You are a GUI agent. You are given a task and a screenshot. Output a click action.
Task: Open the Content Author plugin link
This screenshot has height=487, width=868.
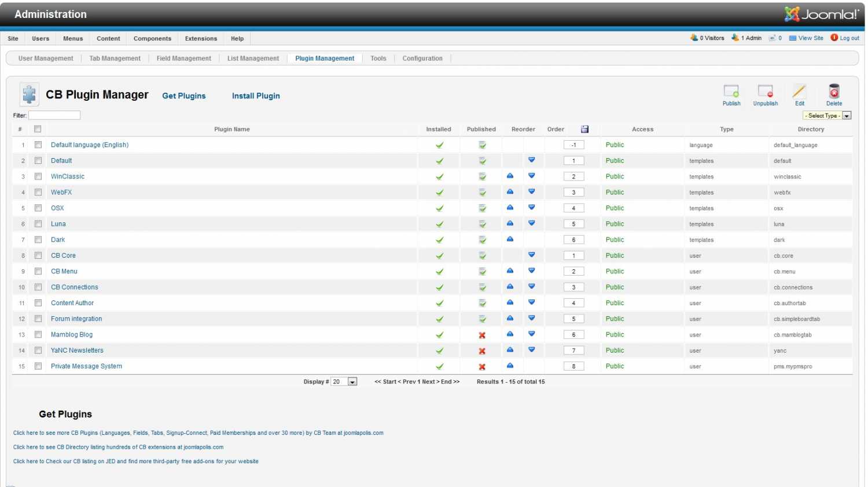72,303
